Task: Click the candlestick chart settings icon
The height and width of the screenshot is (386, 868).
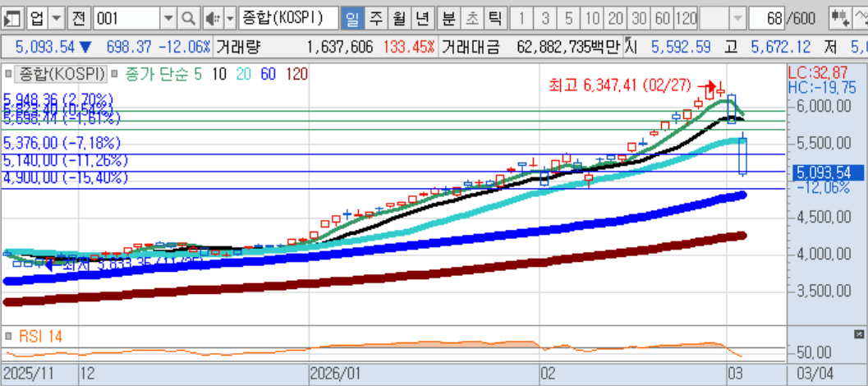Action: pos(839,19)
